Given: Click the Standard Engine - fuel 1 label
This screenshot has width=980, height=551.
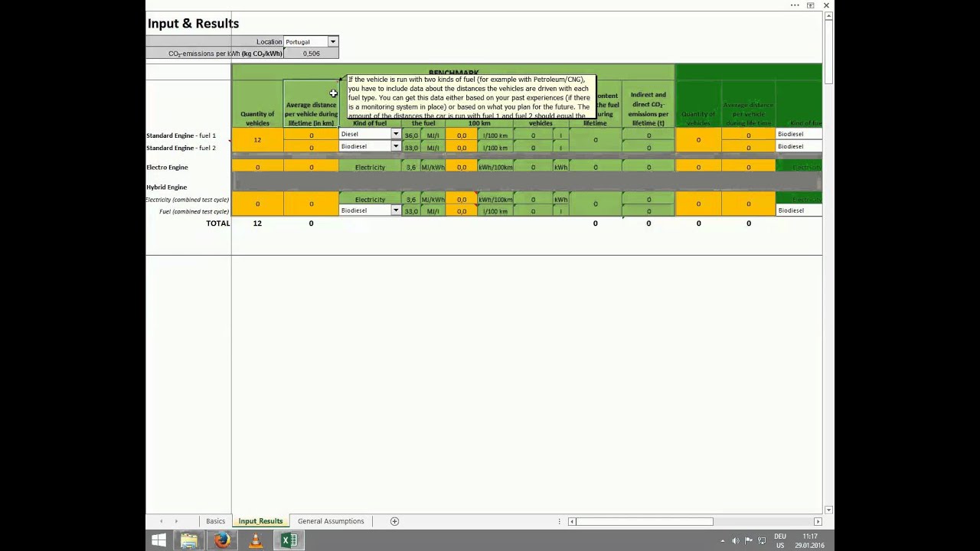Looking at the screenshot, I should 181,135.
